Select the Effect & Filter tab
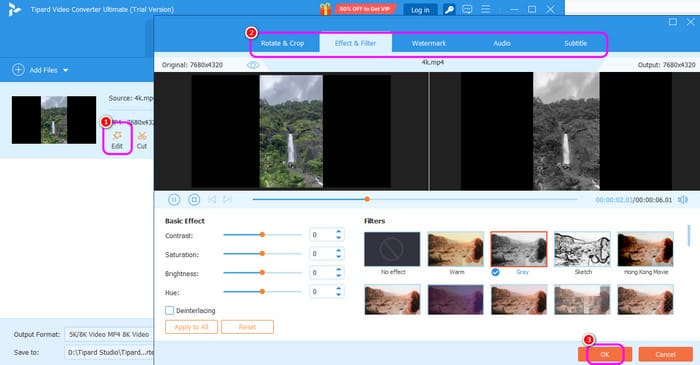This screenshot has width=700, height=365. tap(355, 43)
